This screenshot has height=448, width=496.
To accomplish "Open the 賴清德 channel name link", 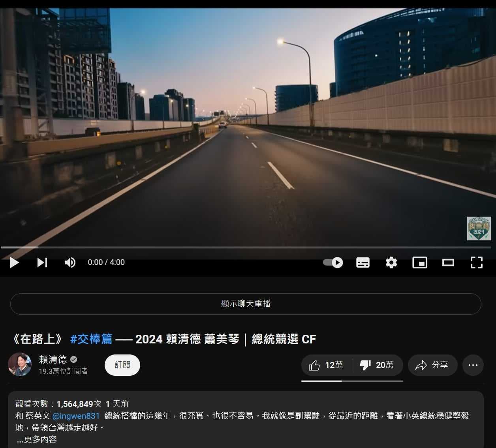I will click(x=53, y=360).
